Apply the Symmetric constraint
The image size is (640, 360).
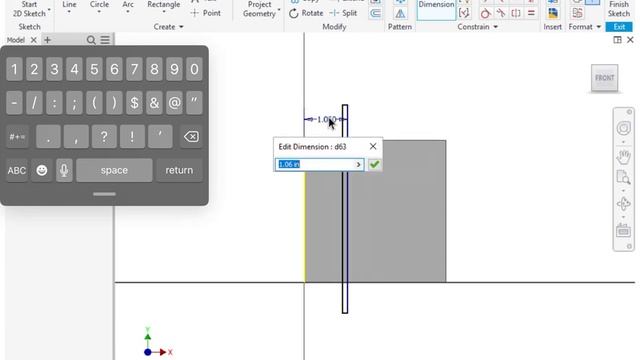click(516, 13)
